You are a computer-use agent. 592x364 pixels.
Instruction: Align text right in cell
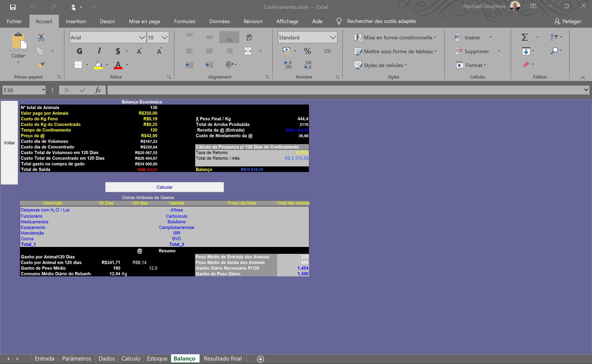click(229, 51)
